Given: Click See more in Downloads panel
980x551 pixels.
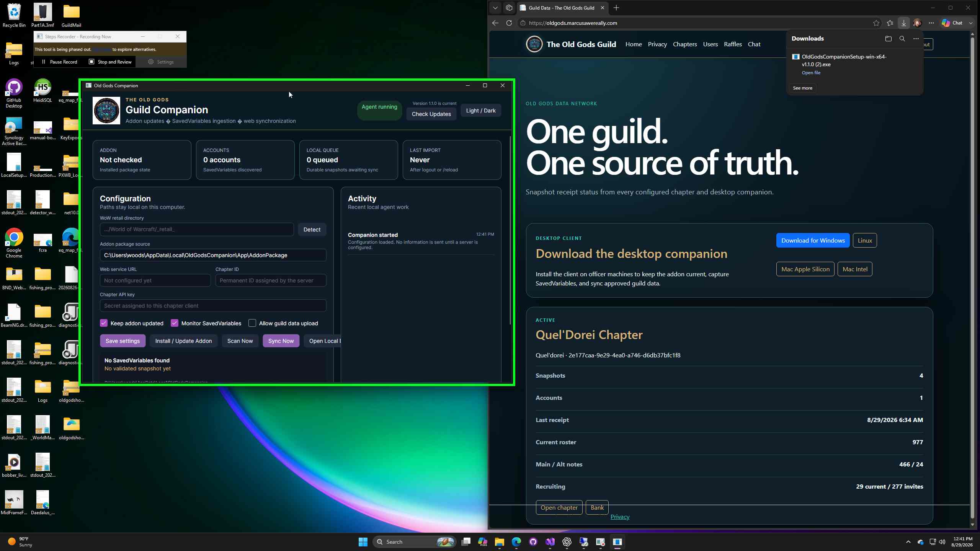Looking at the screenshot, I should tap(802, 88).
